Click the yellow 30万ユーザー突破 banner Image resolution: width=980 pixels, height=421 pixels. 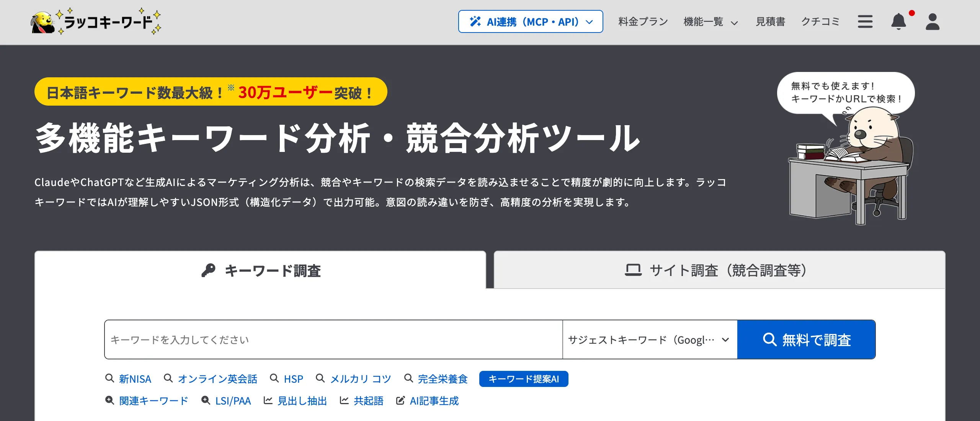pos(211,92)
